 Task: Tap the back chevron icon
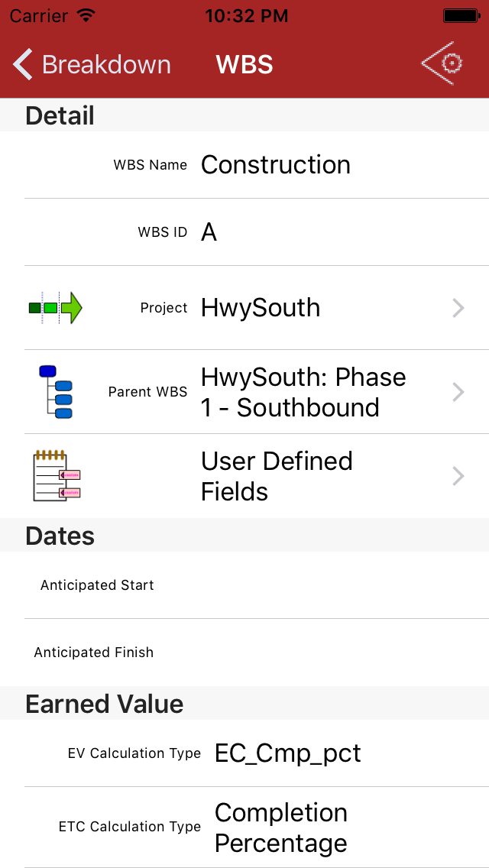23,64
